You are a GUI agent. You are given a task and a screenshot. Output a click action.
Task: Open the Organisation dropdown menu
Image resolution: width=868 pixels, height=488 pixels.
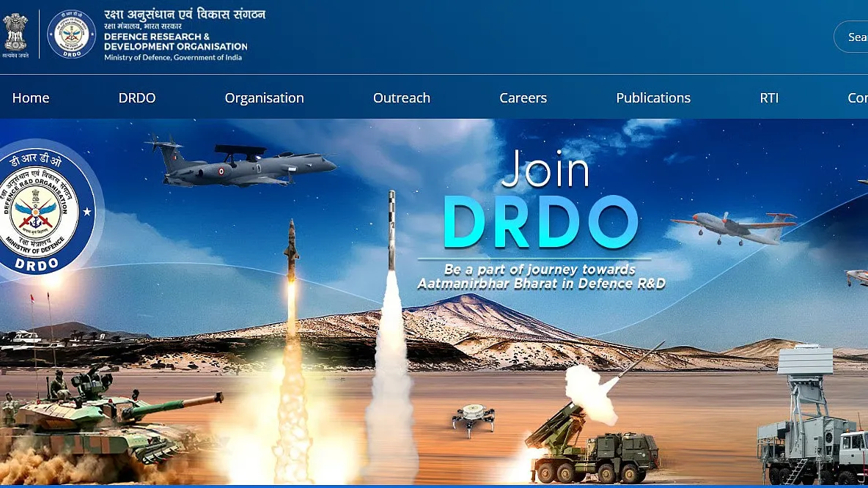264,97
